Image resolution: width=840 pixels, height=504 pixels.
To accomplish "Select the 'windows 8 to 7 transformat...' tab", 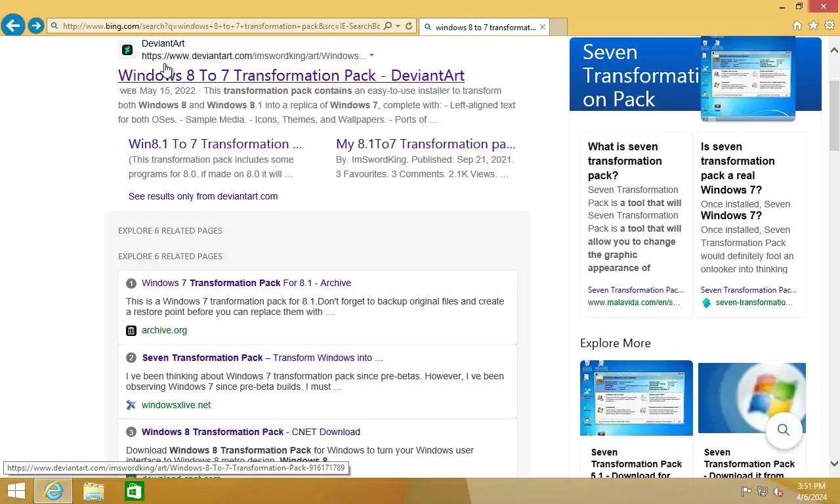I will [485, 27].
